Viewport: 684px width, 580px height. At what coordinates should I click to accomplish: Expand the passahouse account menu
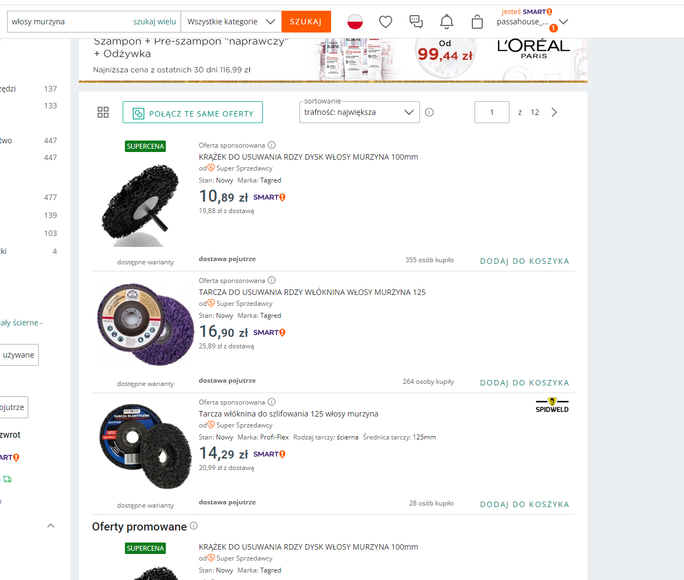pos(563,21)
